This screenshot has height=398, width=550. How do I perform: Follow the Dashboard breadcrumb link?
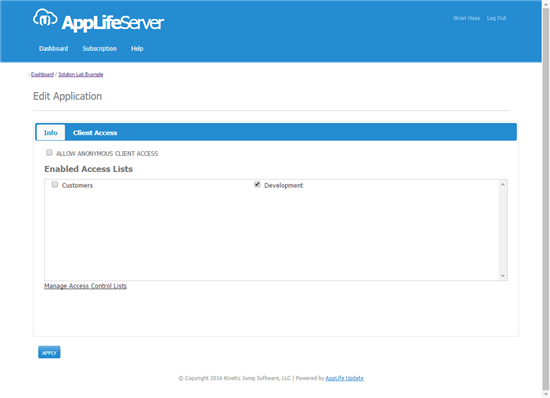[x=42, y=74]
